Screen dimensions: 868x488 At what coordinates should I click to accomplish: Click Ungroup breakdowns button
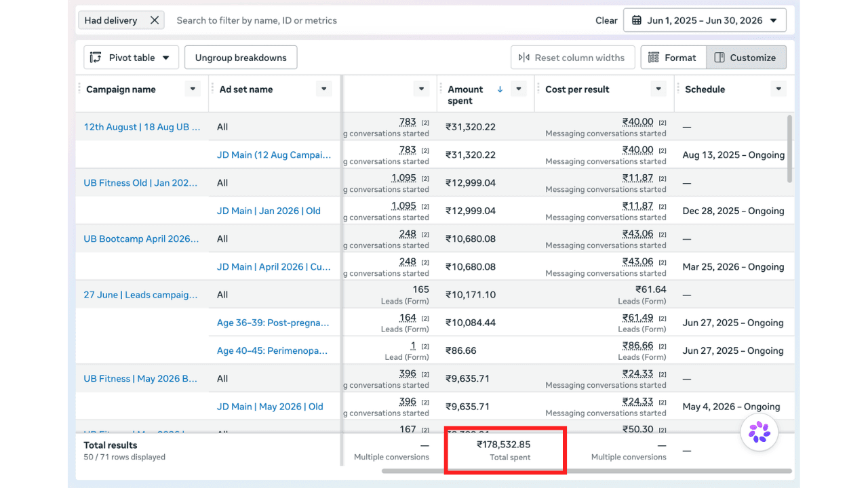241,58
